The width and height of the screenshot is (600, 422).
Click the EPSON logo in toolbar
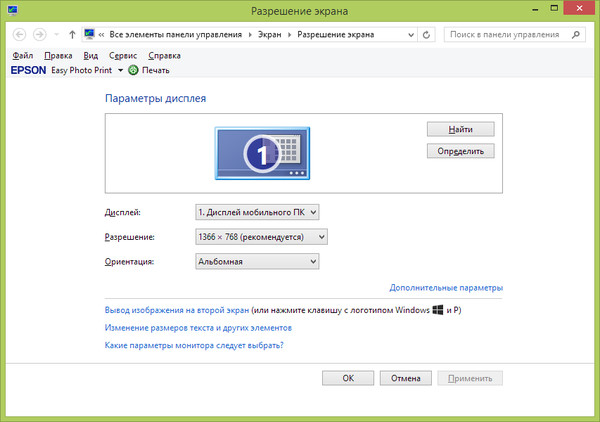pos(28,70)
